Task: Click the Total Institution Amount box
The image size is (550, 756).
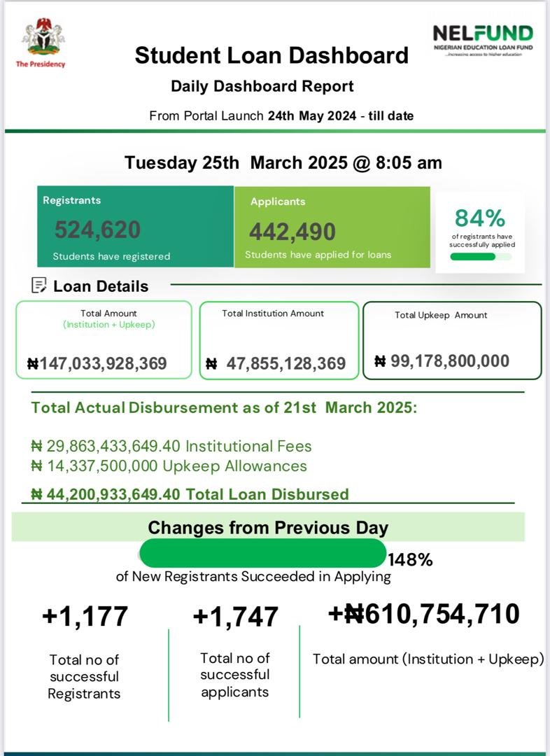Action: coord(278,340)
